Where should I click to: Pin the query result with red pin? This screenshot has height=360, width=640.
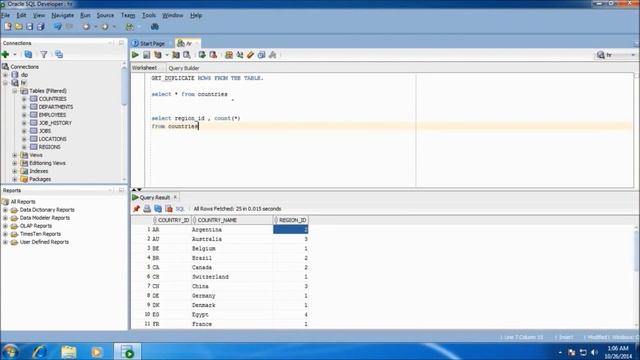click(136, 209)
